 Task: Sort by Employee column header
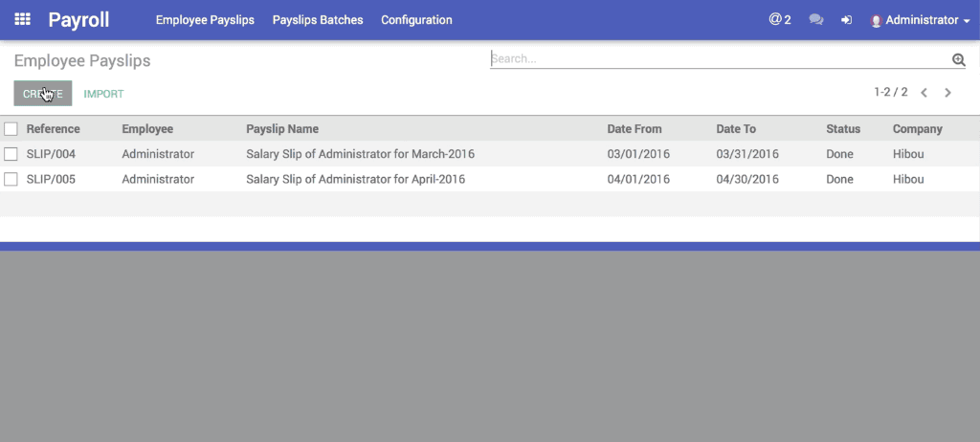(147, 129)
